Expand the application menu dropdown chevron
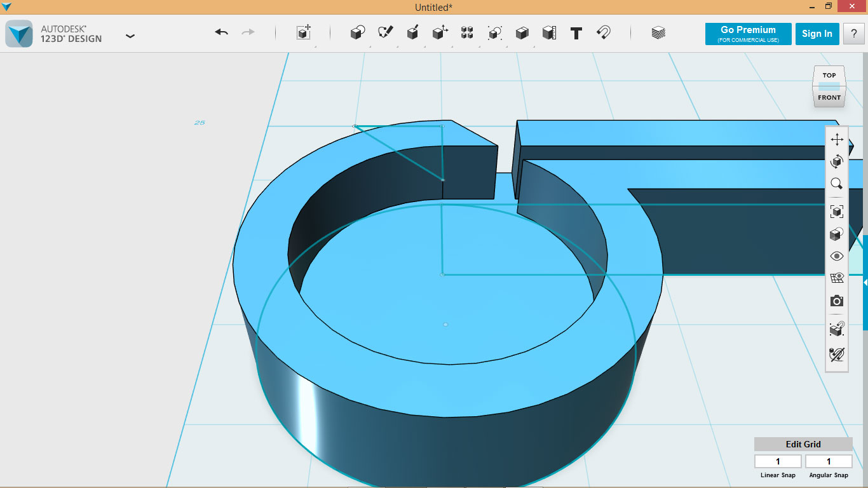This screenshot has width=868, height=488. [130, 36]
